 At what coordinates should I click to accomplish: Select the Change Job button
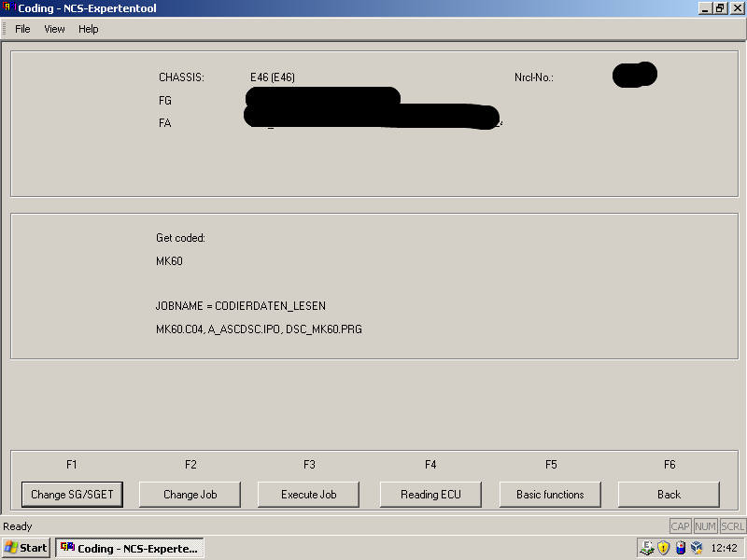(190, 495)
